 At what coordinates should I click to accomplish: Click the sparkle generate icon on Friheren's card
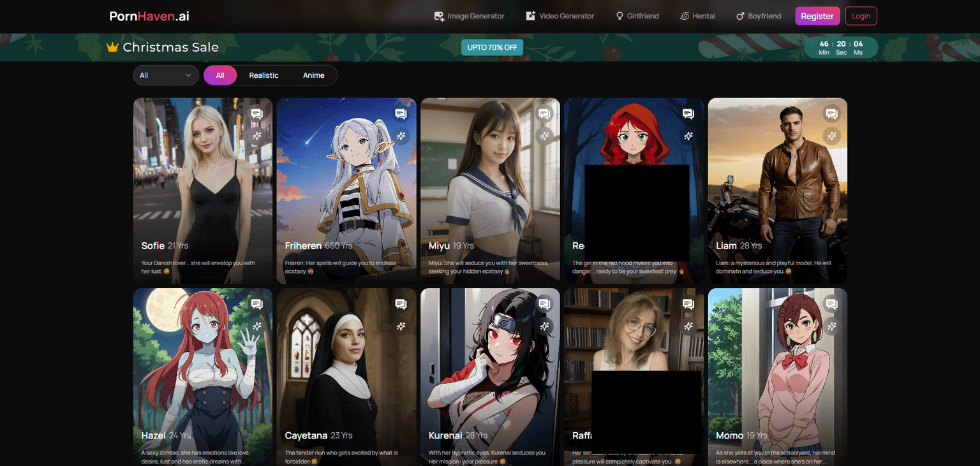401,136
